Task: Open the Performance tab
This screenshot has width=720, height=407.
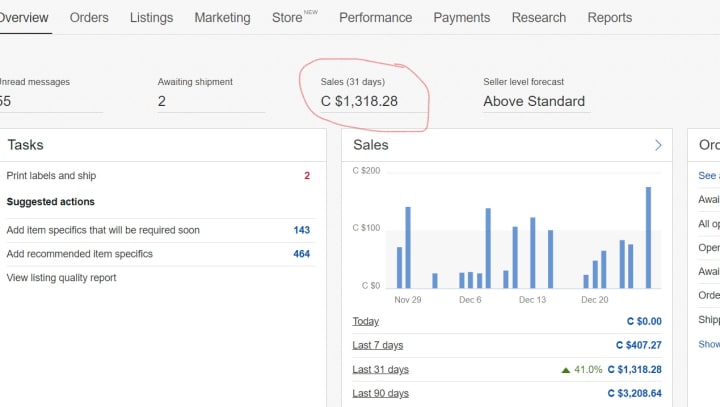Action: (x=376, y=17)
